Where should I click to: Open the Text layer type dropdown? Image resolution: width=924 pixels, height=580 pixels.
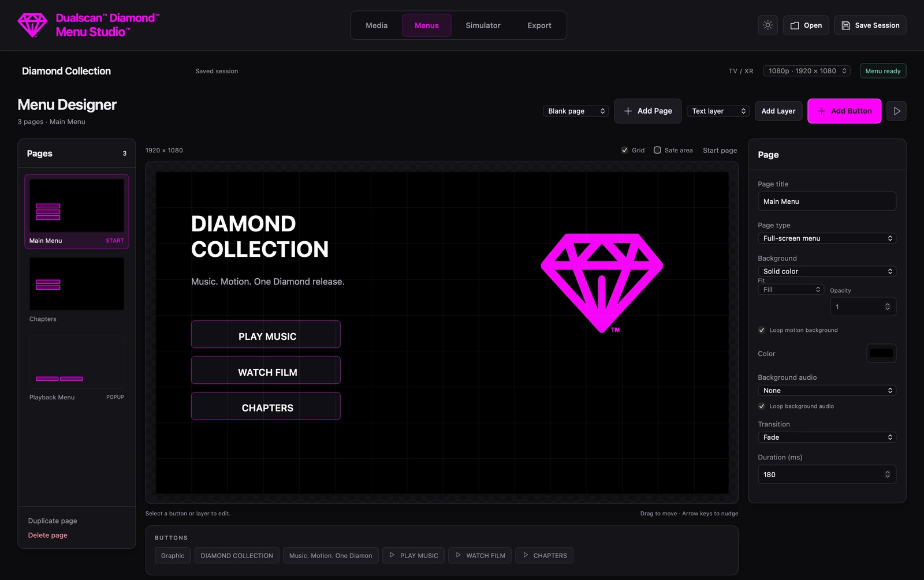point(718,111)
